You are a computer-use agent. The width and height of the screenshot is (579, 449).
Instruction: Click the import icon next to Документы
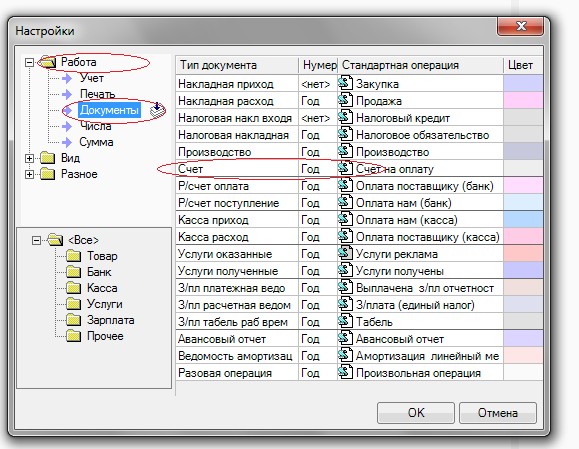(157, 110)
